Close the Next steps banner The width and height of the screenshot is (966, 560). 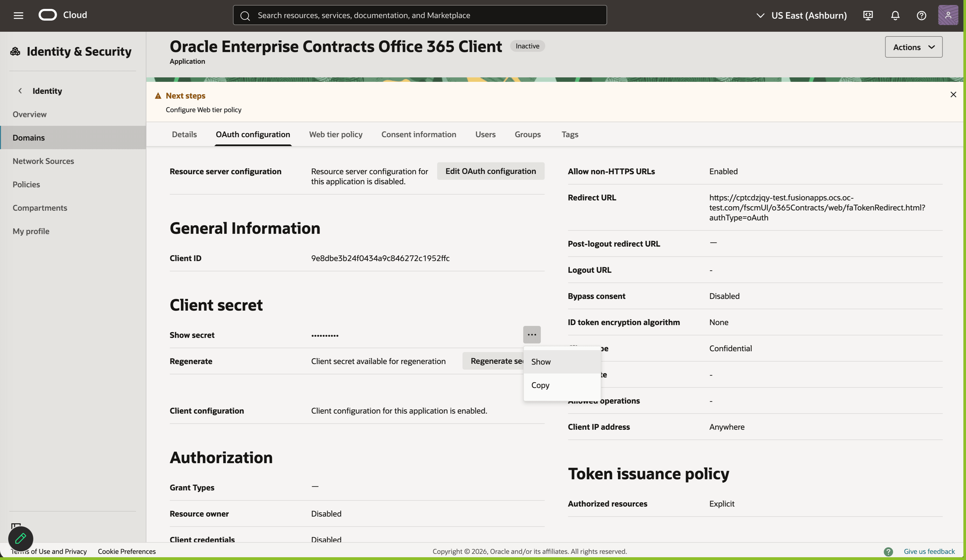tap(953, 95)
